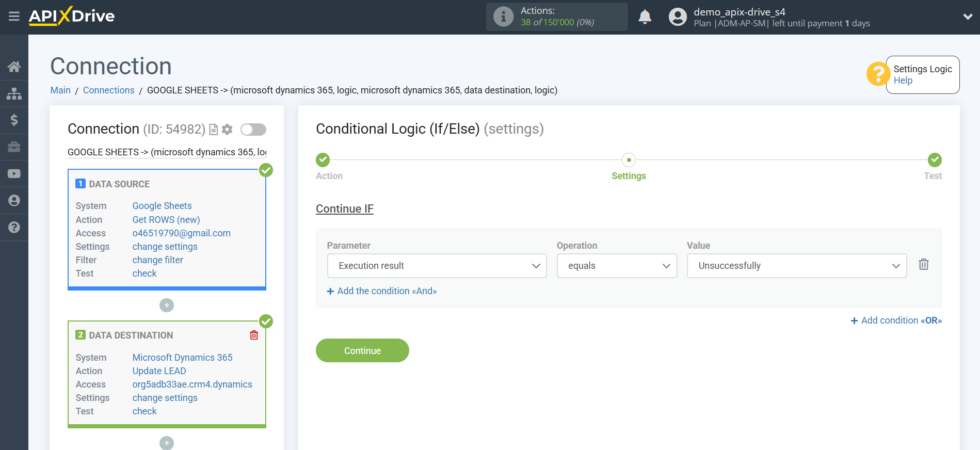Click the Data Source check link

tap(144, 274)
